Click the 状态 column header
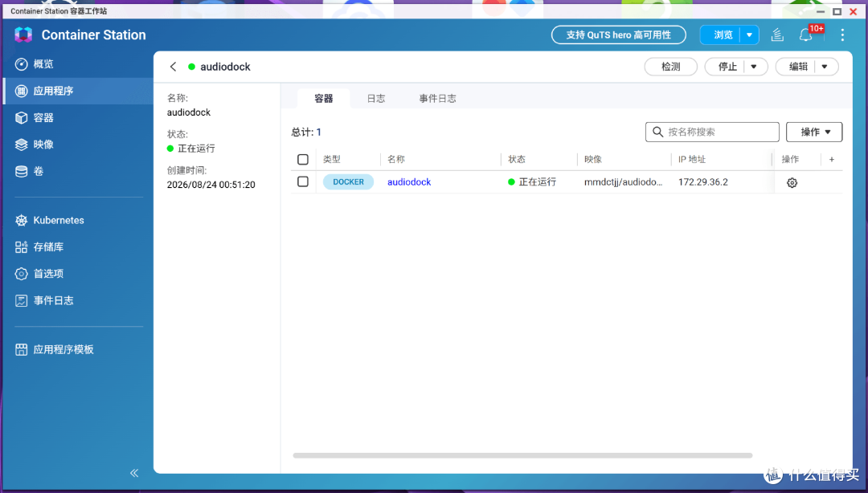The width and height of the screenshot is (868, 493). click(x=517, y=159)
